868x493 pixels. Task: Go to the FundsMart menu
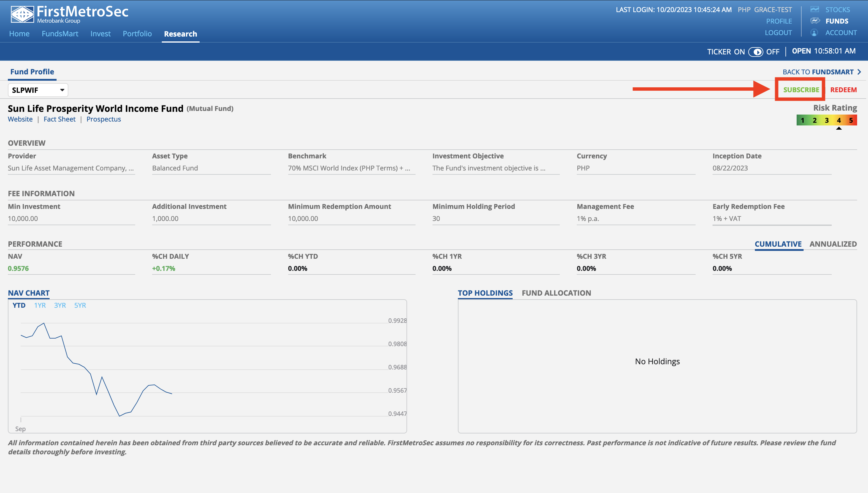point(60,34)
